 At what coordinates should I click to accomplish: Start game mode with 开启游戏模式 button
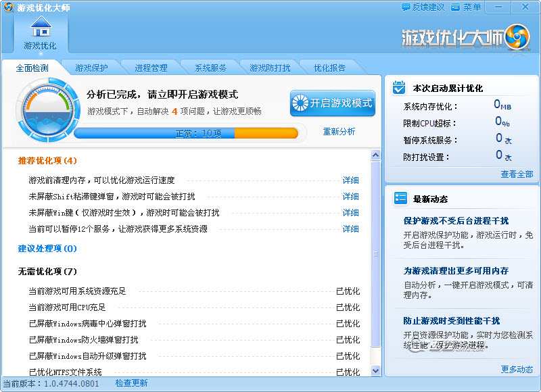coord(333,103)
